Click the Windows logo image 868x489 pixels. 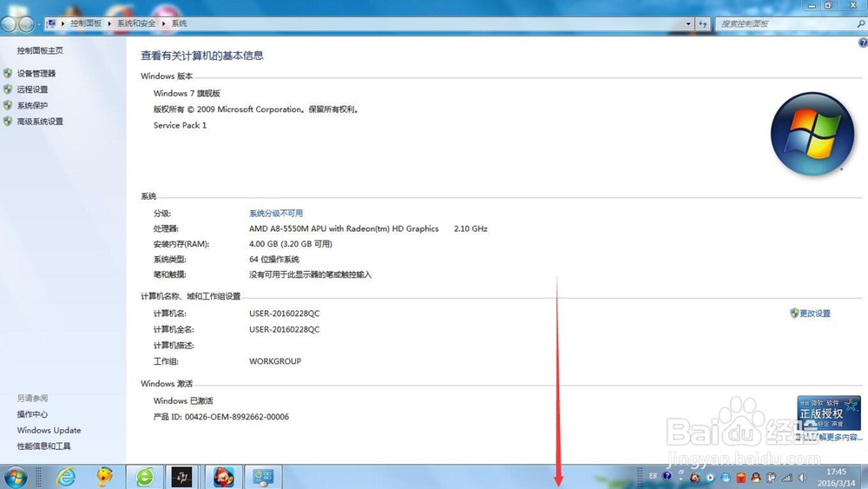[812, 134]
